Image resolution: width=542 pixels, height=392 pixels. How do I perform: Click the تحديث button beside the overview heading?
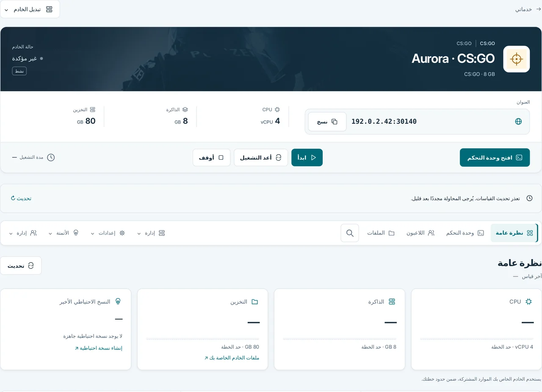(x=21, y=265)
